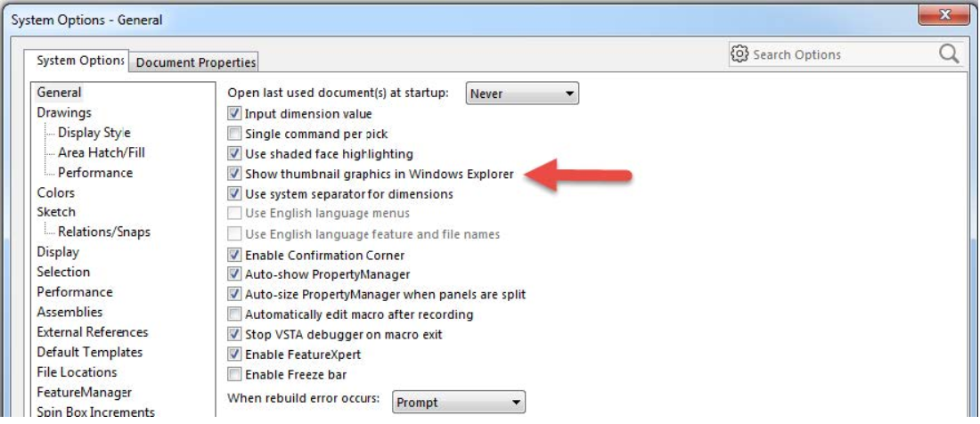The image size is (980, 424).
Task: Disable Enable FeatureXpert option
Action: (234, 355)
